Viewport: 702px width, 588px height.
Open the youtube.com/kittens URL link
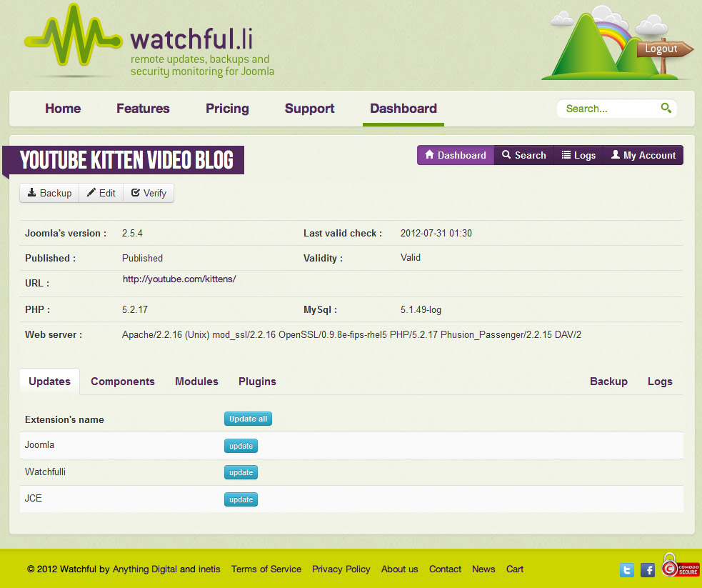click(x=179, y=279)
